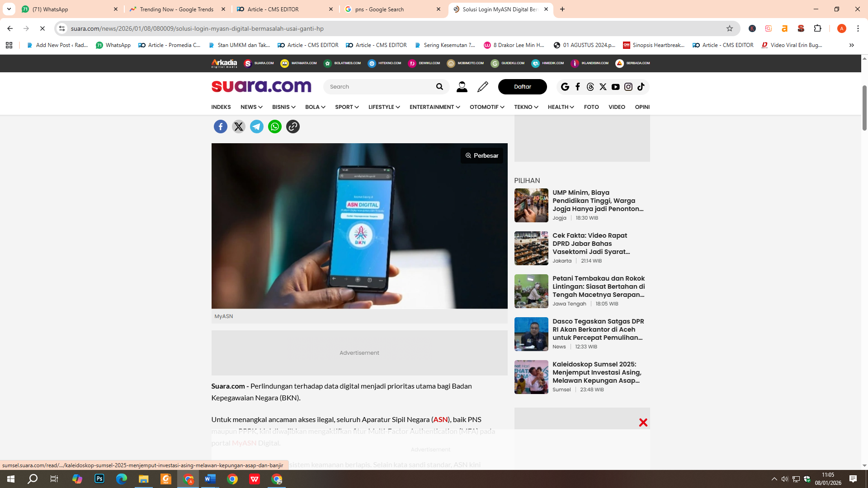Open VIDEO menu item

(x=617, y=107)
